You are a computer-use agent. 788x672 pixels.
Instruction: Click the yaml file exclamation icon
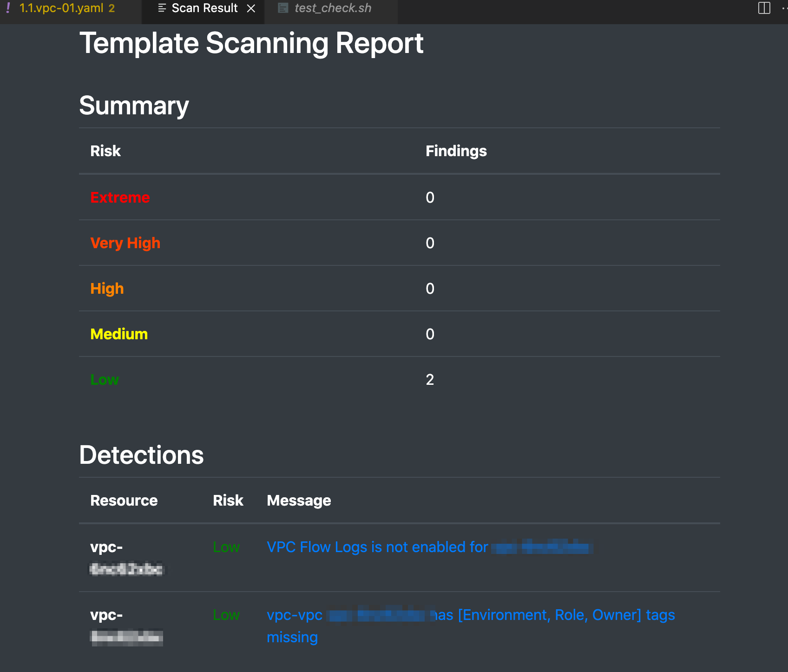(8, 8)
